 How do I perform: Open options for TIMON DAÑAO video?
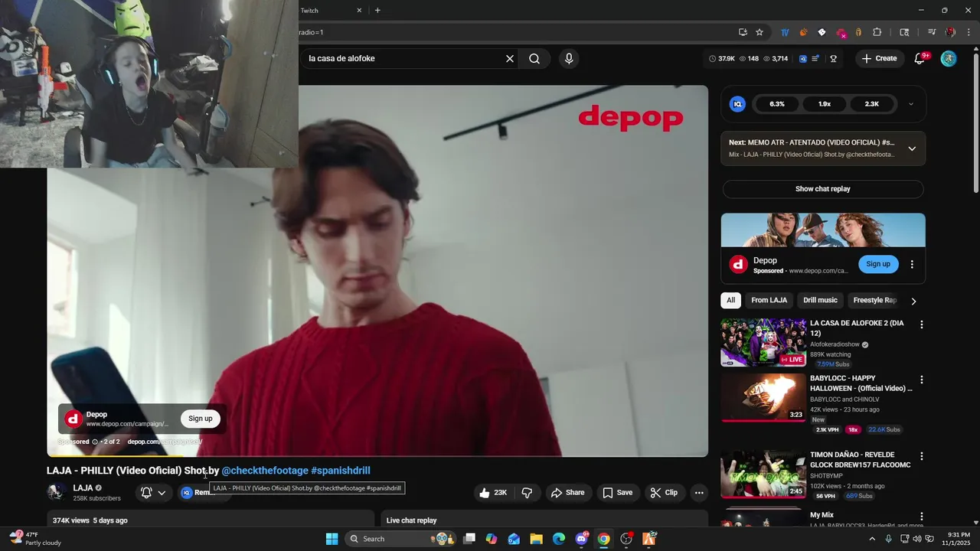(x=922, y=456)
